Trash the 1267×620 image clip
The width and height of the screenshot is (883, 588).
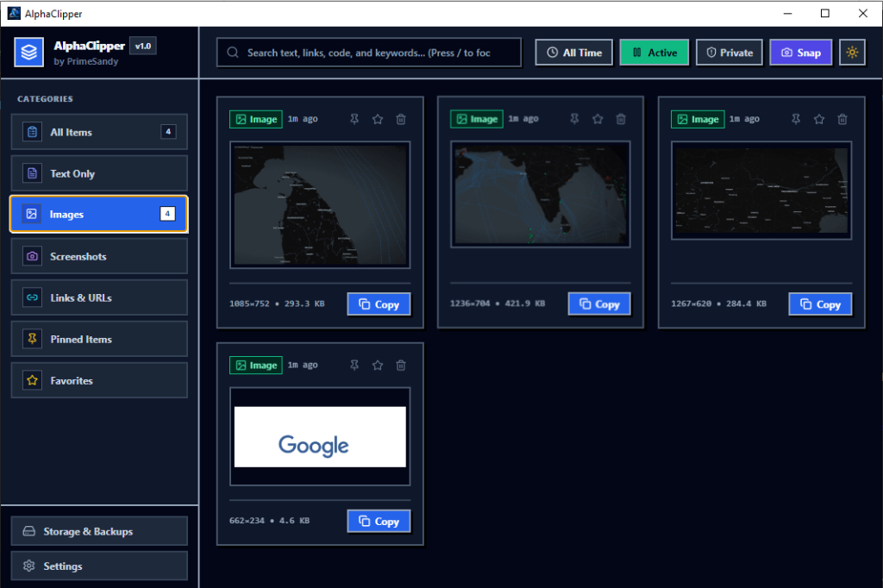[842, 119]
